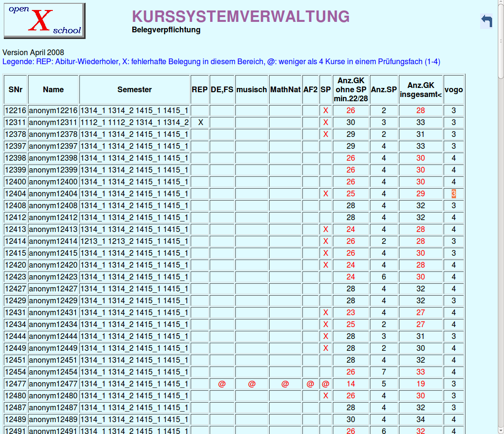The height and width of the screenshot is (434, 504).
Task: Click the highlighted vogo 3 for 12404
Action: pyautogui.click(x=454, y=194)
